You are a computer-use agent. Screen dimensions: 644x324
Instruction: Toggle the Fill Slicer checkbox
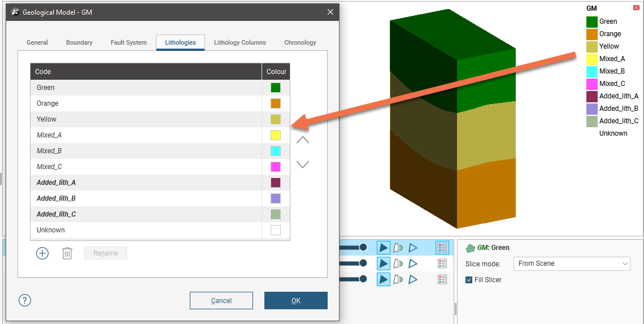click(469, 280)
